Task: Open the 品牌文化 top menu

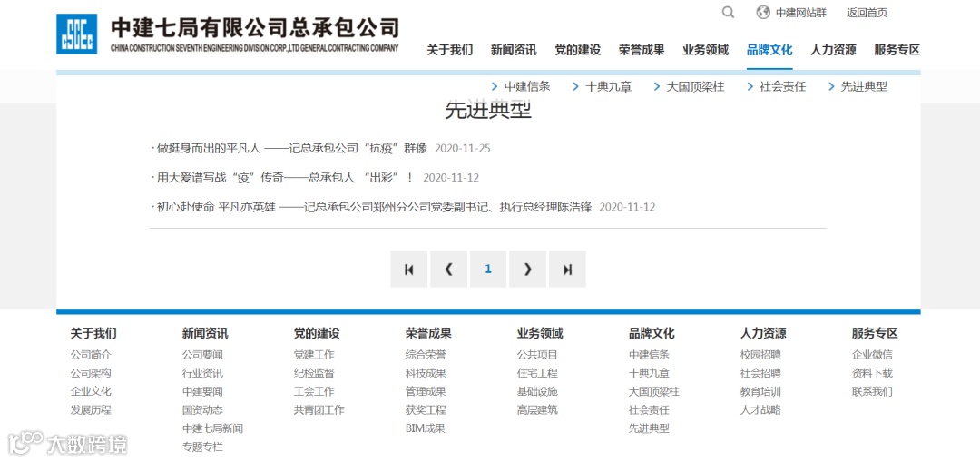Action: point(769,50)
